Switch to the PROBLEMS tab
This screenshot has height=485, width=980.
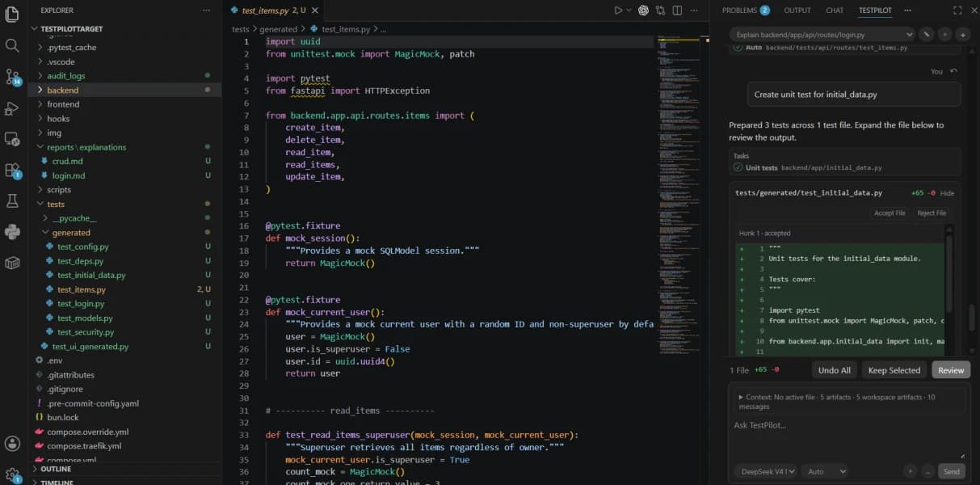coord(746,11)
